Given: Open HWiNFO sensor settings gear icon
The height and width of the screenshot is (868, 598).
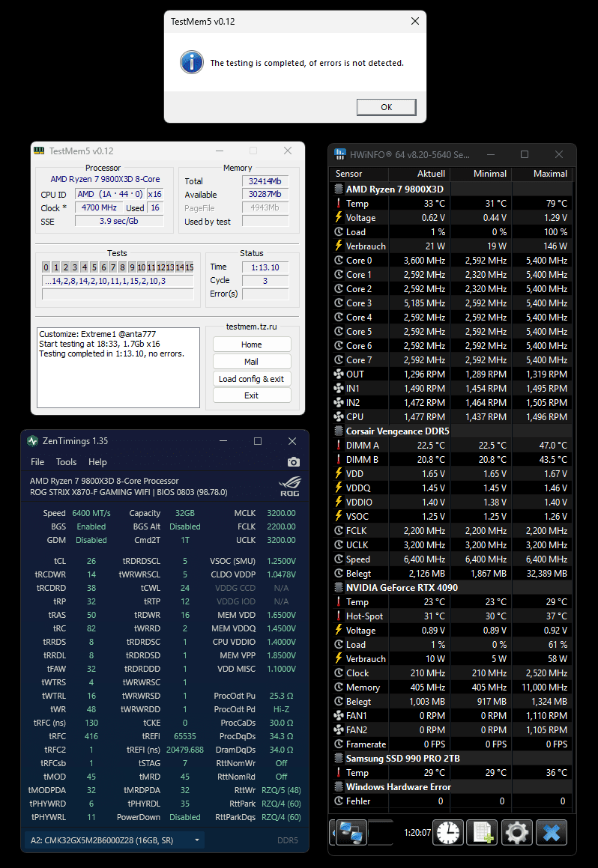Looking at the screenshot, I should click(516, 833).
